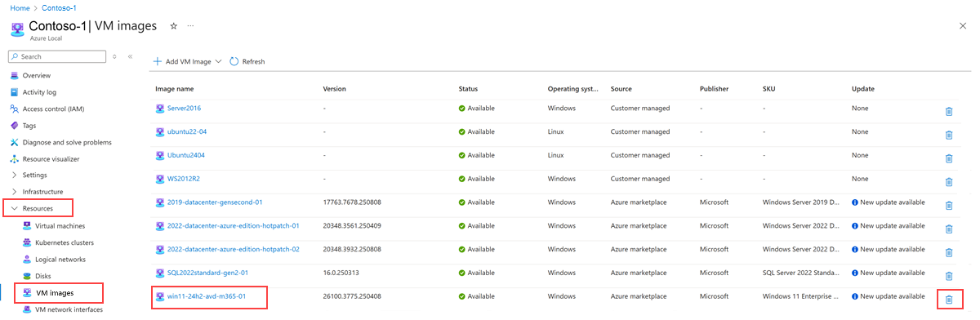Open Virtual machines under Resources
The image size is (980, 320).
[x=60, y=225]
